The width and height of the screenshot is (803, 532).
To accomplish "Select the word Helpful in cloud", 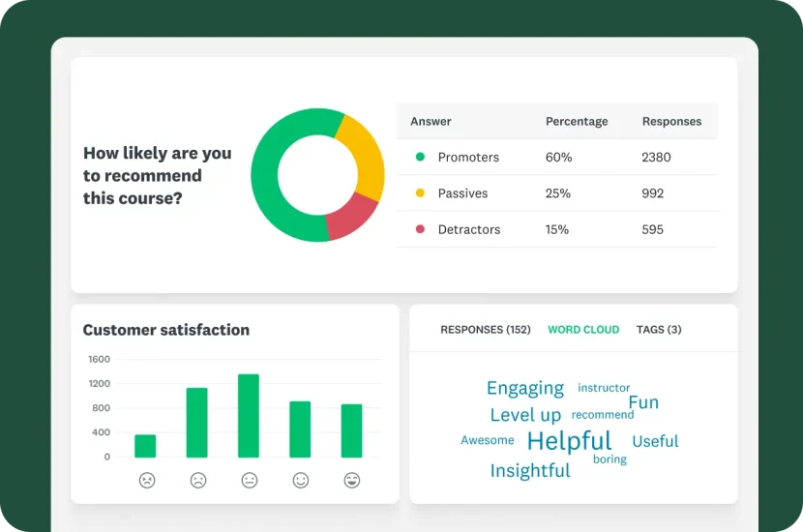I will tap(569, 442).
